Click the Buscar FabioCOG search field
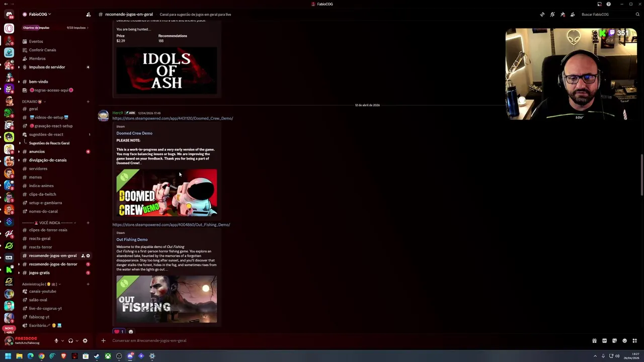 coord(609,15)
